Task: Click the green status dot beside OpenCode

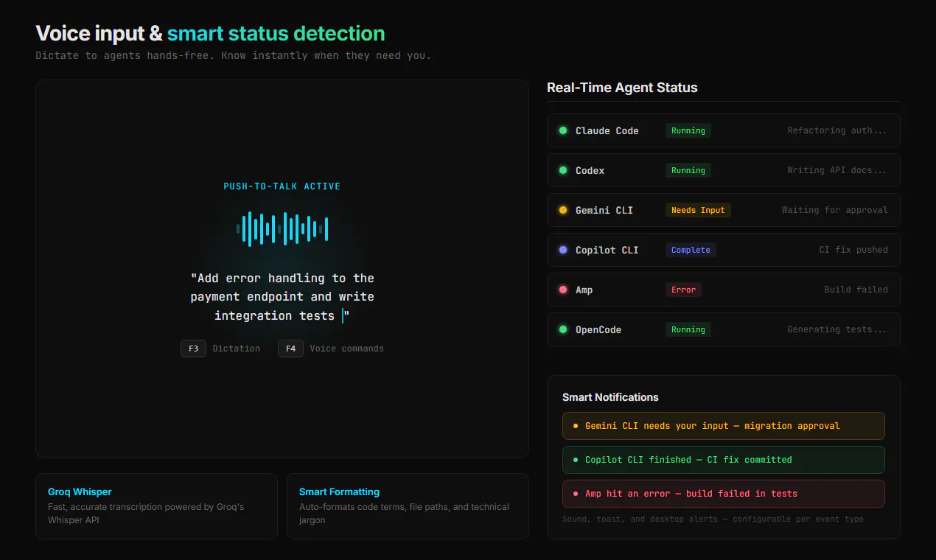Action: coord(563,329)
